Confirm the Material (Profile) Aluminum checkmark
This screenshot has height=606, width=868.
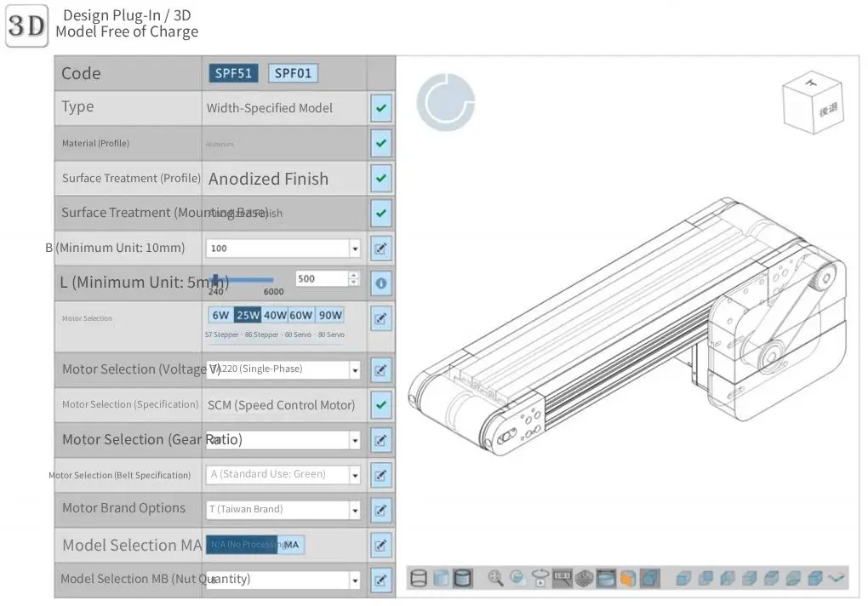[380, 143]
